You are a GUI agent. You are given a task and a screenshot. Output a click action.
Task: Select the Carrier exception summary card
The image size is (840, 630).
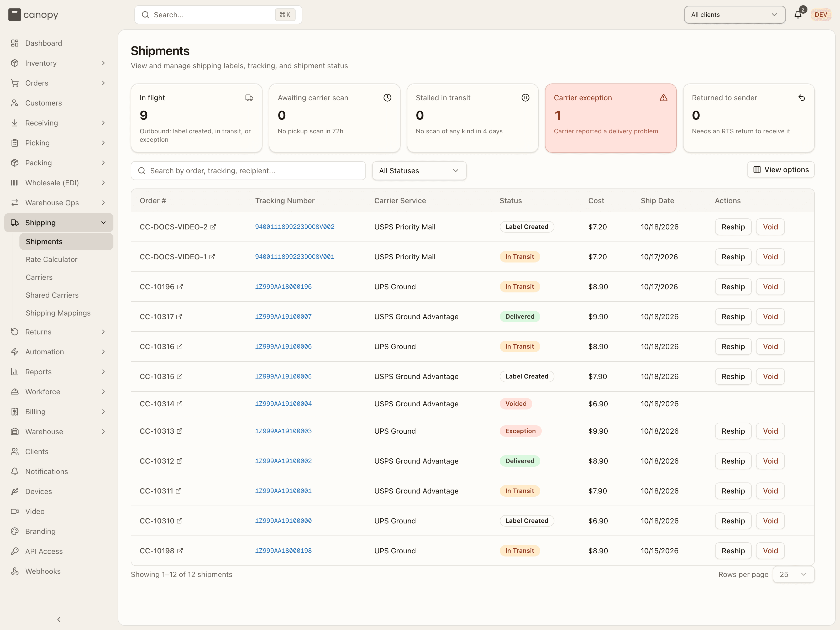(x=611, y=118)
